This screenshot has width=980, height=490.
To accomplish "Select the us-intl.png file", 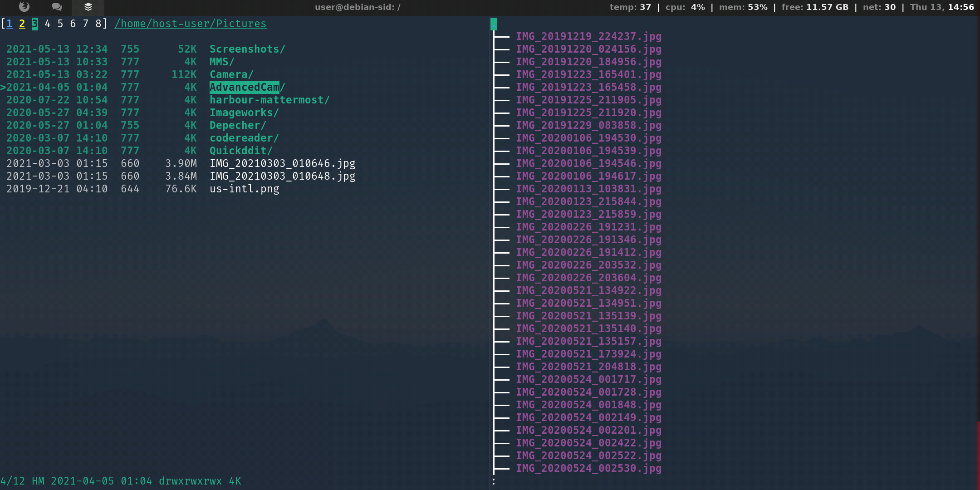I will coord(244,189).
